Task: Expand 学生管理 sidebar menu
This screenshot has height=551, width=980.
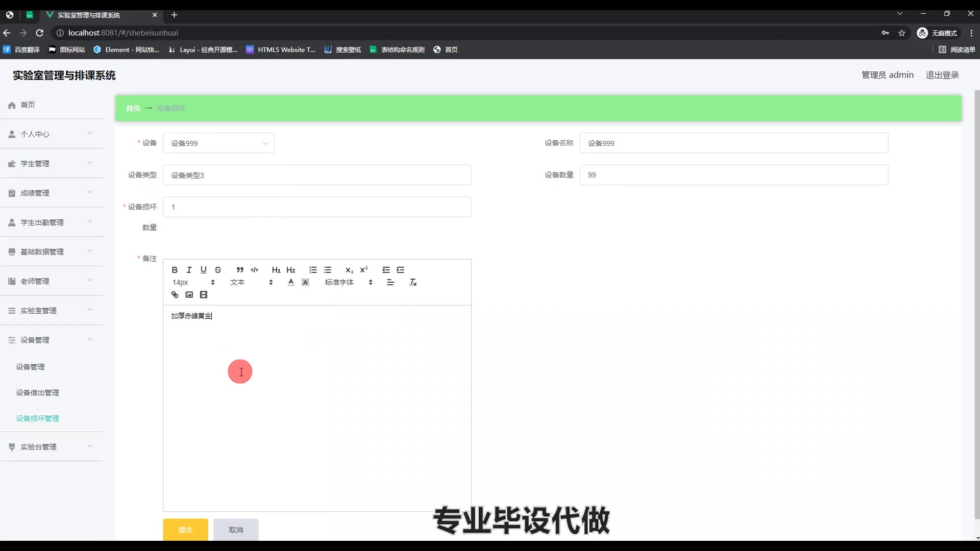Action: 52,164
